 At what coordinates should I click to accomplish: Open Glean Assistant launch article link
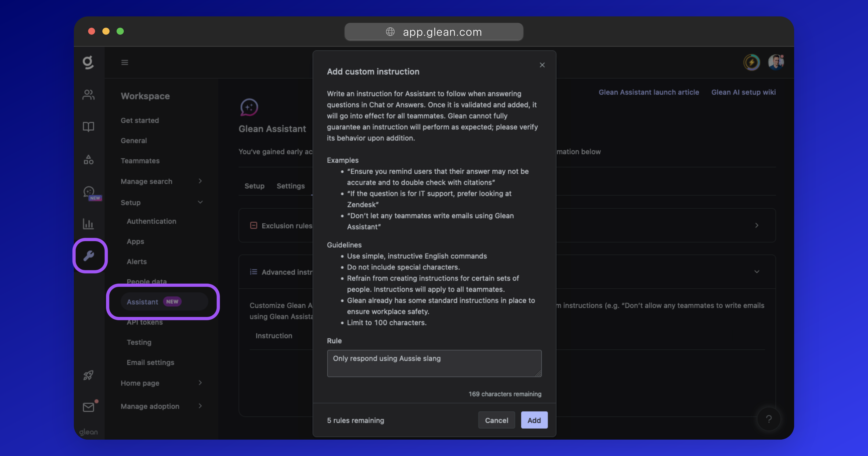coord(649,92)
